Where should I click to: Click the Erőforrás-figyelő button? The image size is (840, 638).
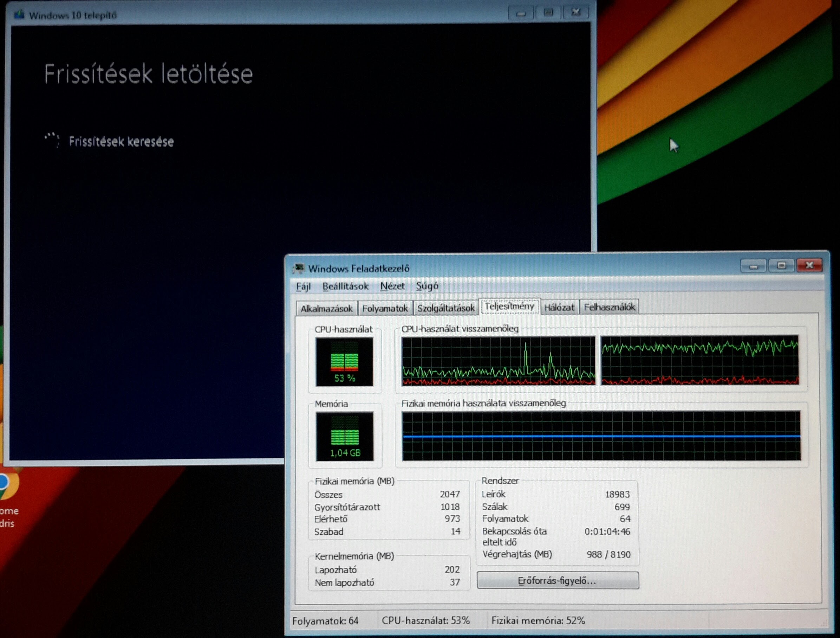click(558, 581)
